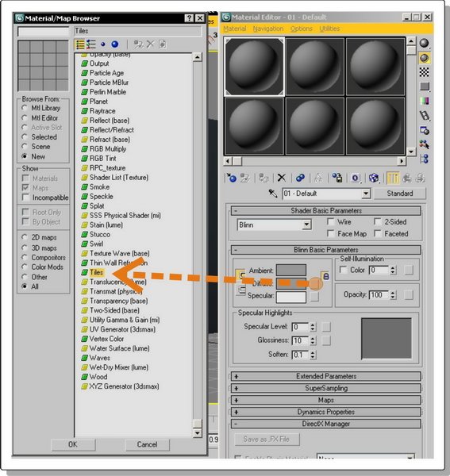This screenshot has height=476, width=450.
Task: Open Material/Map Navigator icon
Action: pos(424,159)
